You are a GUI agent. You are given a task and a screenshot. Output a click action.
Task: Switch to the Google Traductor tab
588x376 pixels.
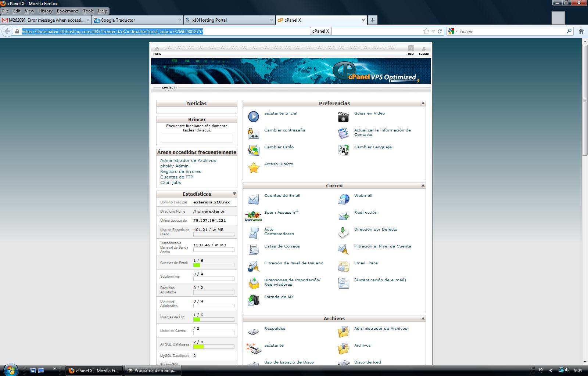[137, 20]
